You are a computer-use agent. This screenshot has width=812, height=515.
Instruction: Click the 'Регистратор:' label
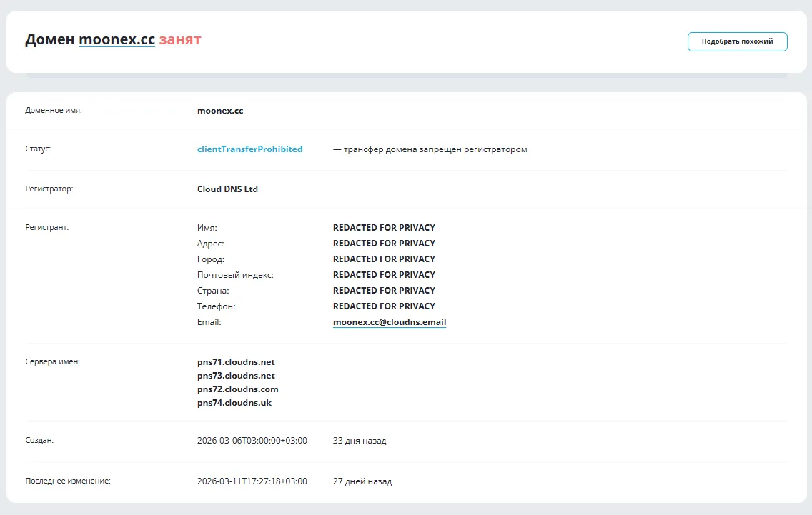[x=49, y=189]
